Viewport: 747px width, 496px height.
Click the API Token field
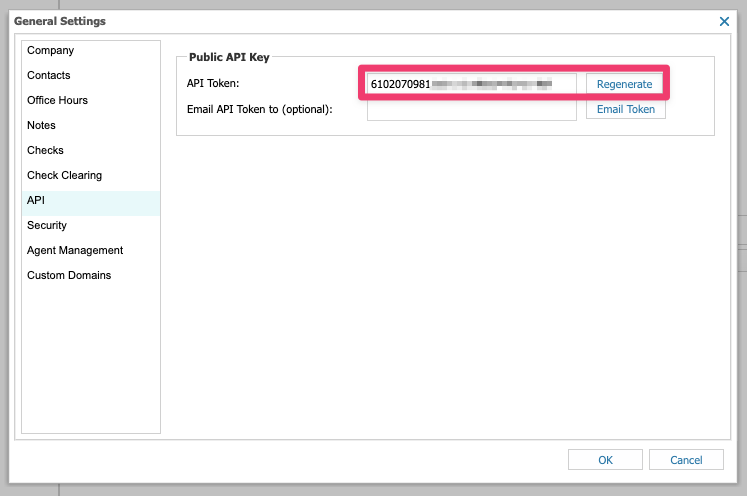pos(471,84)
